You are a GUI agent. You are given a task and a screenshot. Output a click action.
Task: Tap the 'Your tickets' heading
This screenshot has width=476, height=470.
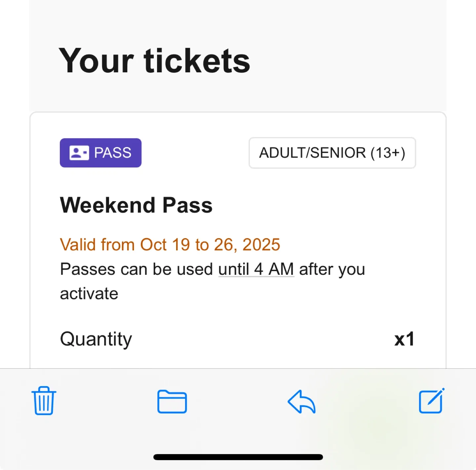155,60
